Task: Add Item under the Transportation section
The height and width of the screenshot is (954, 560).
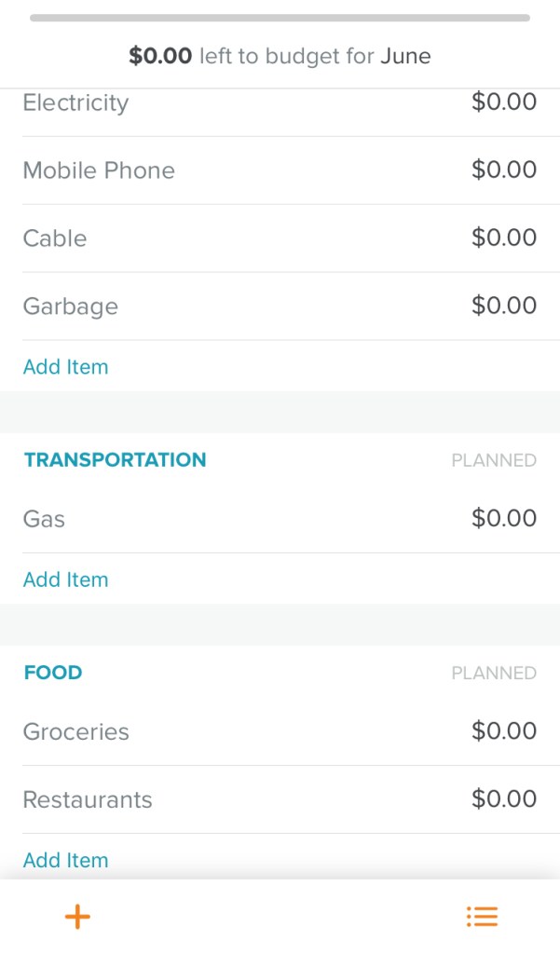Action: click(65, 579)
